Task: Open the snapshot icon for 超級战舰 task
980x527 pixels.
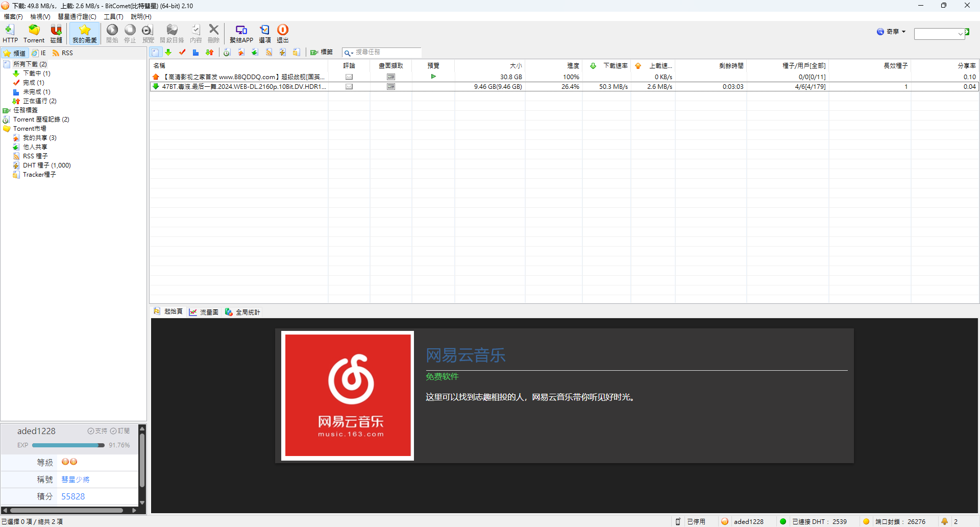Action: 391,77
